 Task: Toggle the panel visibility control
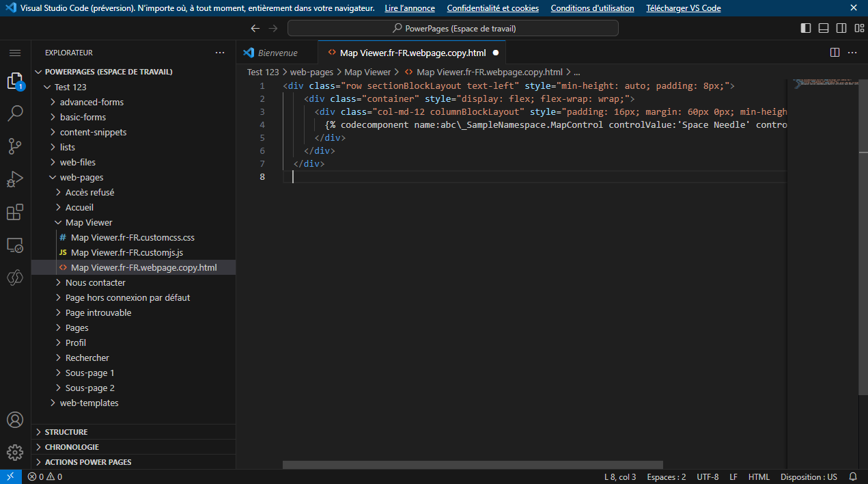click(x=824, y=27)
